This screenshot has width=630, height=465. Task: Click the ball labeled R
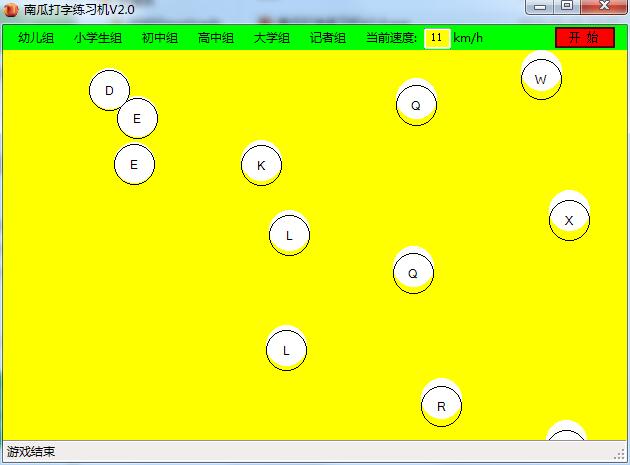pos(441,407)
